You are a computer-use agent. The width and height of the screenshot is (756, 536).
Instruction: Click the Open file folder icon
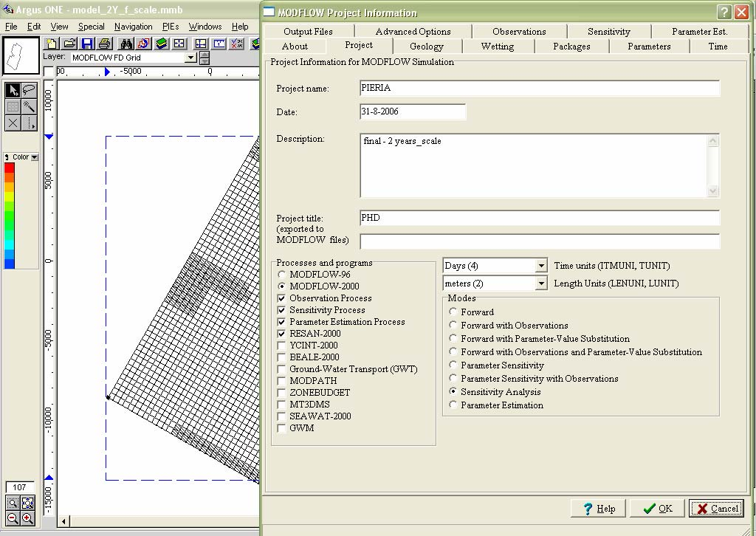pos(70,44)
